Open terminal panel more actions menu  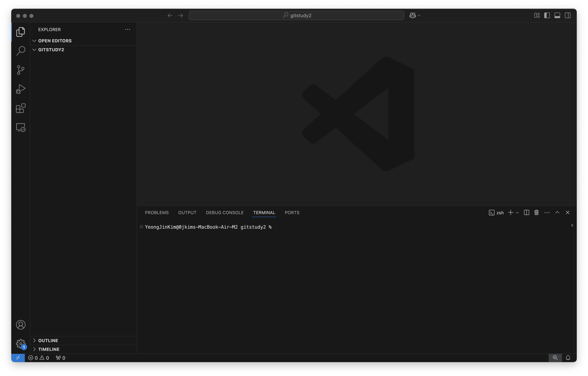(x=547, y=212)
